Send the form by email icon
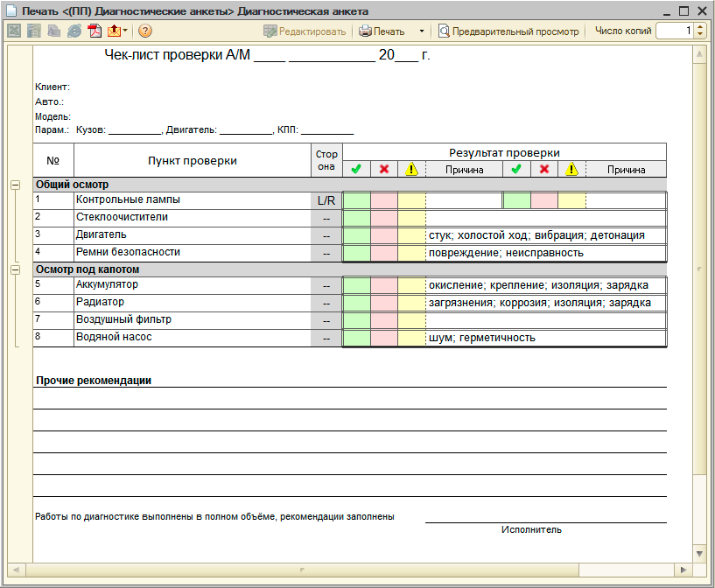715x588 pixels. (114, 31)
